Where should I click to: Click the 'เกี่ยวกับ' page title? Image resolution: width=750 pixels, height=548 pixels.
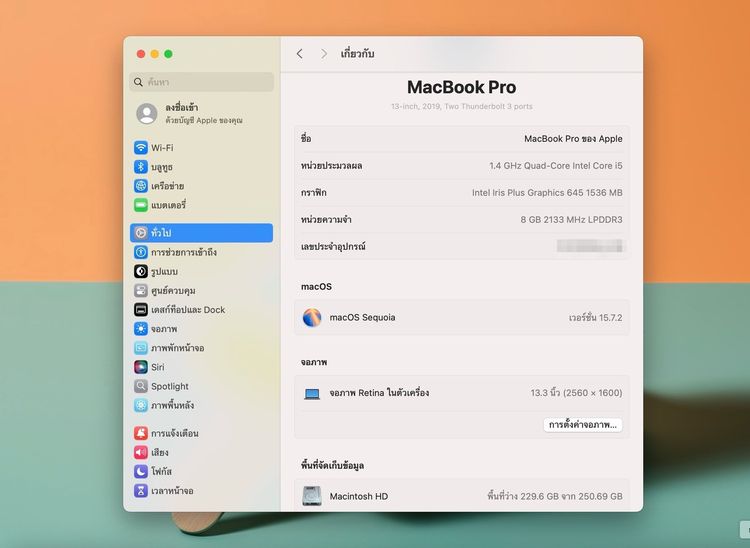tap(357, 54)
